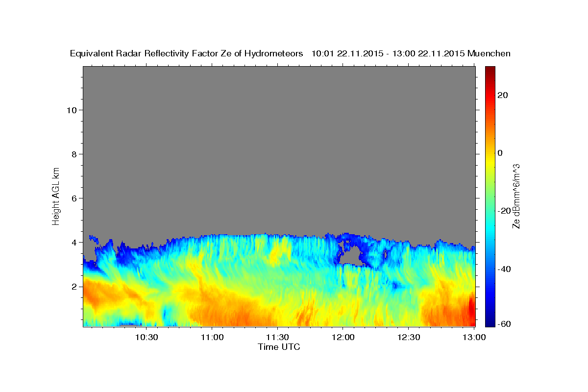Click the colorbar tick label -40

(x=505, y=269)
